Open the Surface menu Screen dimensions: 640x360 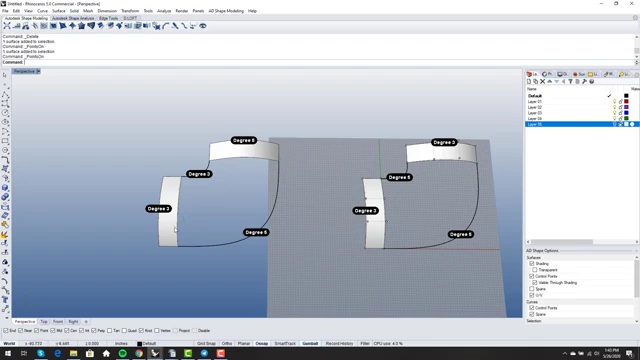tap(58, 11)
